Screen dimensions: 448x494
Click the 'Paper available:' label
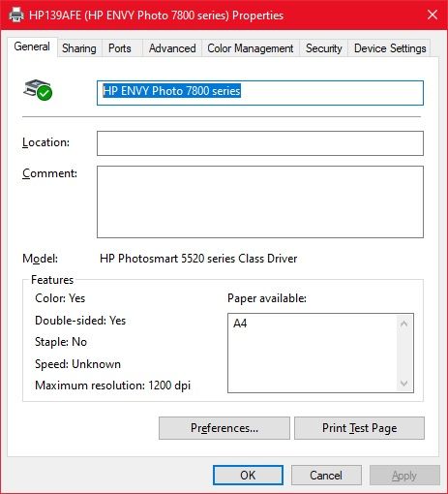point(267,298)
